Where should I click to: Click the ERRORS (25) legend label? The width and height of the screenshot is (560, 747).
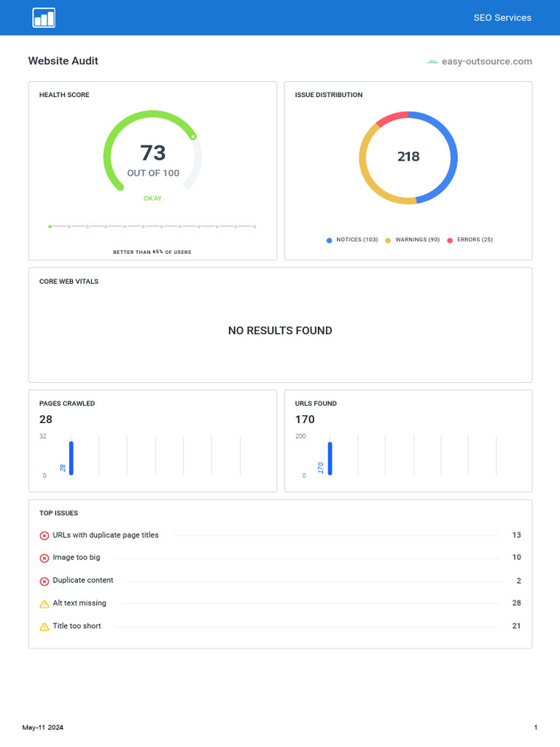pyautogui.click(x=475, y=239)
